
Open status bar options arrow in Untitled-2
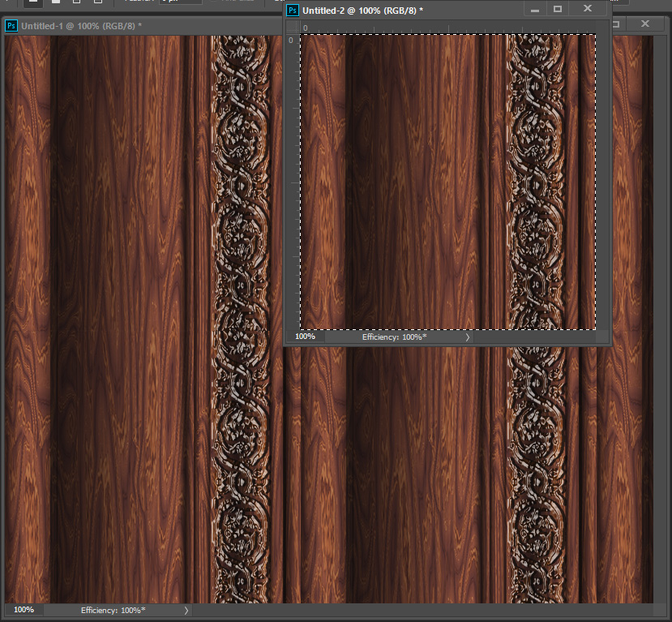(x=467, y=337)
